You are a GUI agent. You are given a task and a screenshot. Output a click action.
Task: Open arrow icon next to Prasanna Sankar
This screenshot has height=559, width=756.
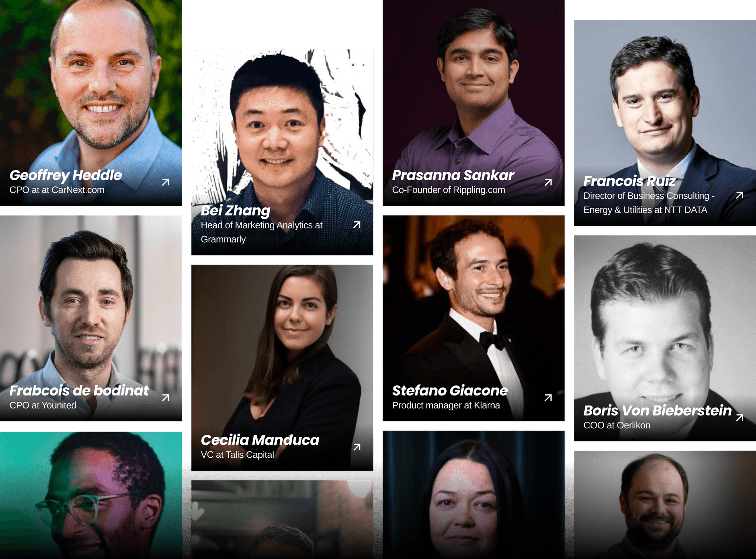pos(549,182)
